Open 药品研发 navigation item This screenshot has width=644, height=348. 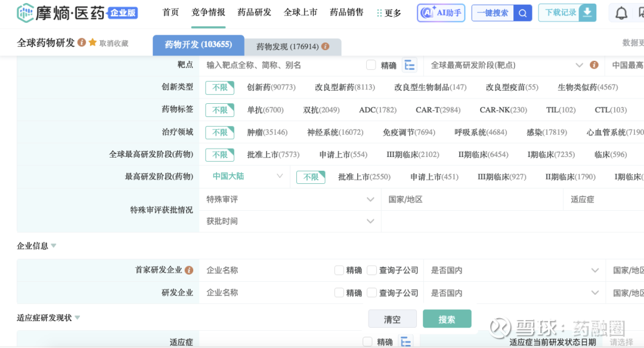[254, 13]
